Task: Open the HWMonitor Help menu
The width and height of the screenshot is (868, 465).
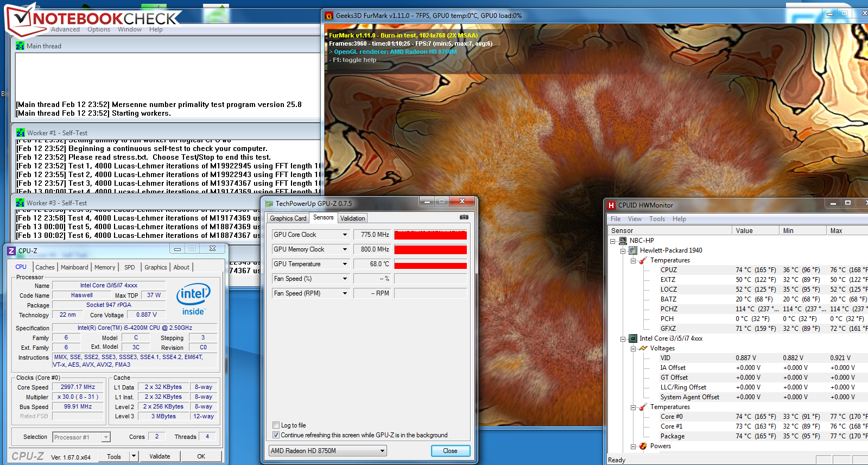Action: pos(679,219)
